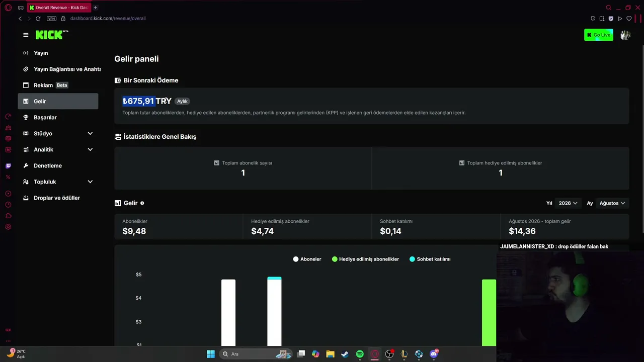
Task: Open the weather widget showing 26°C
Action: 16,354
